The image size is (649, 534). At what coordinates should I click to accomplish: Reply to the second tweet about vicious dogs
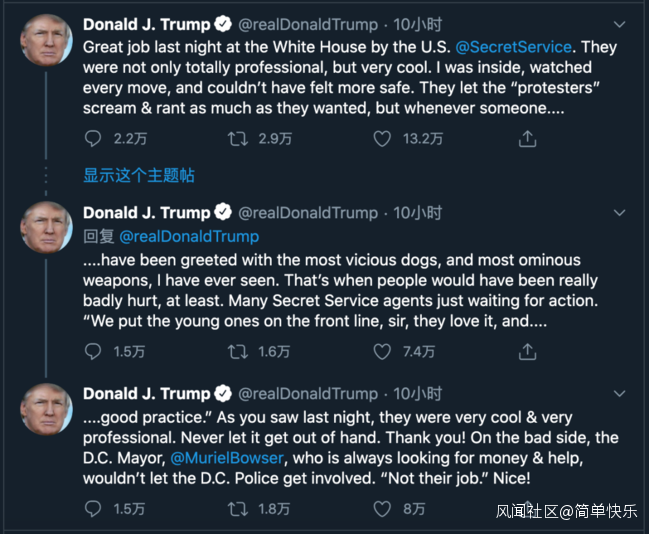(x=92, y=351)
